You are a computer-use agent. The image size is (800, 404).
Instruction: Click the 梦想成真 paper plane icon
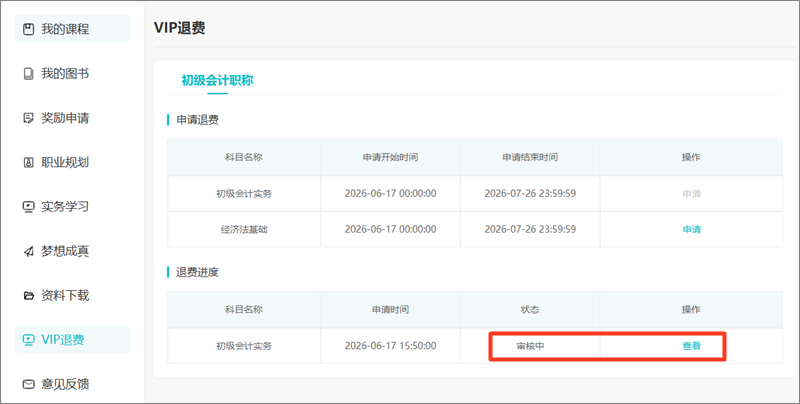click(x=29, y=251)
